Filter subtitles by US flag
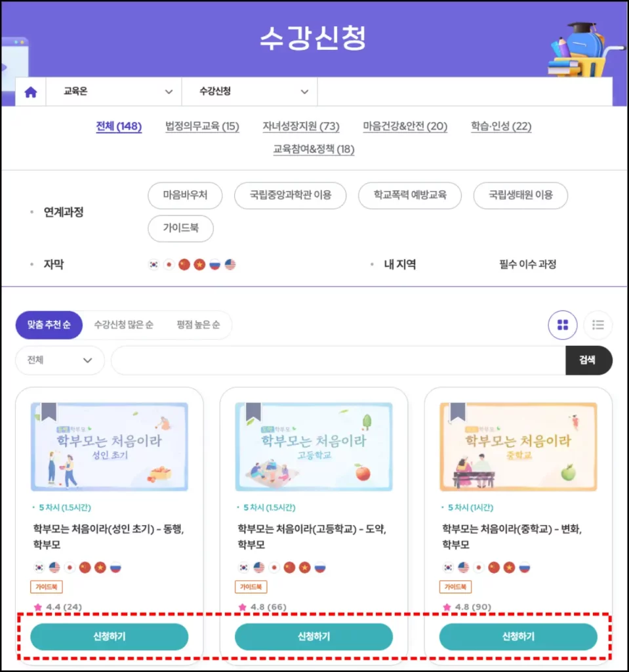Viewport: 629px width, 672px height. point(230,264)
